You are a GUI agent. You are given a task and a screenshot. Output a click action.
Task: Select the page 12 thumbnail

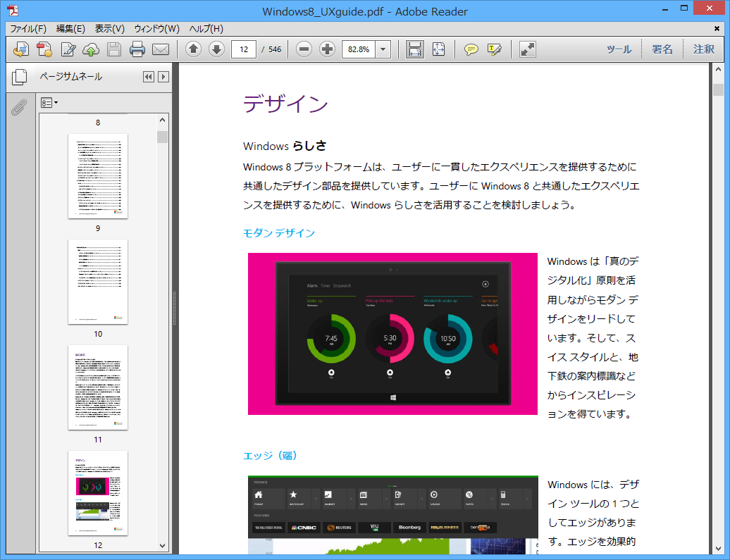click(x=97, y=493)
